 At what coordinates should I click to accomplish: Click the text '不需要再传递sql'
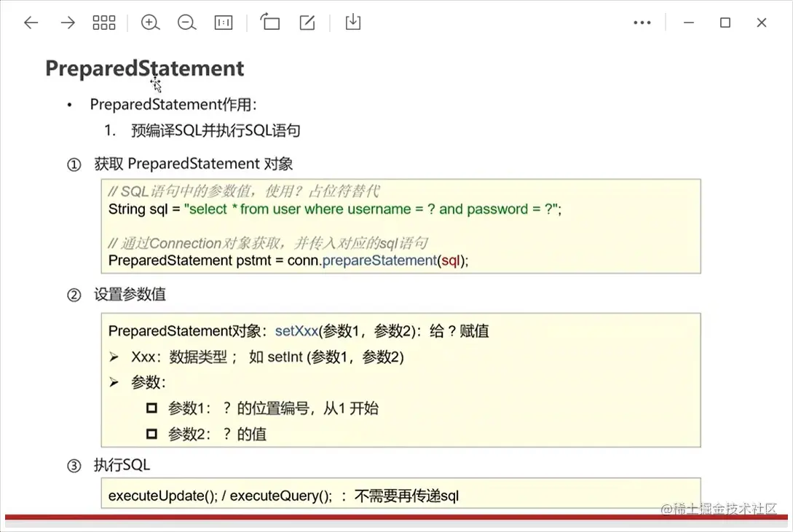[x=406, y=496]
